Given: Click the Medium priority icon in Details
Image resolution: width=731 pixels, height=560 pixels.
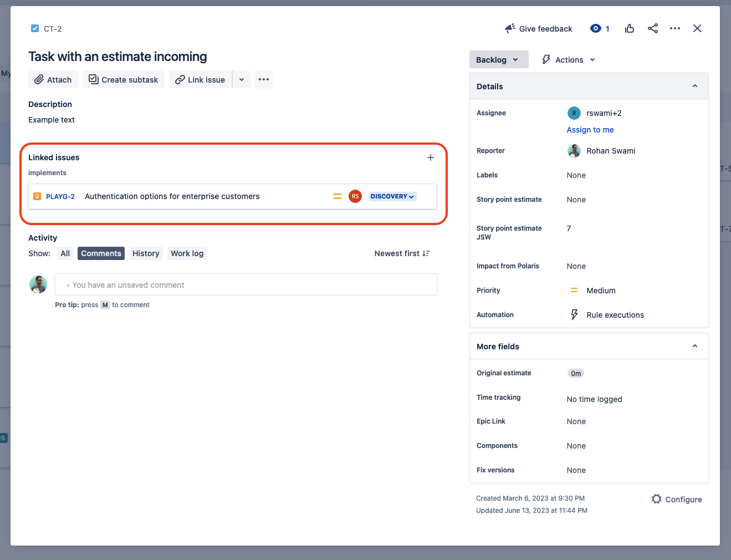Looking at the screenshot, I should tap(575, 290).
